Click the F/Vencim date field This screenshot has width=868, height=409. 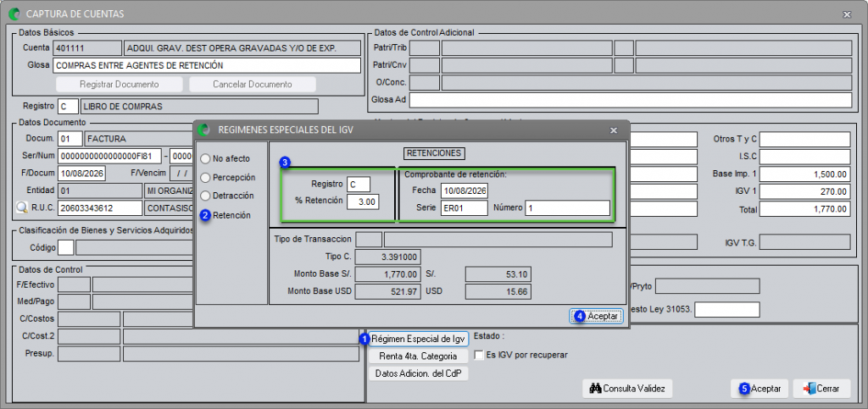181,173
